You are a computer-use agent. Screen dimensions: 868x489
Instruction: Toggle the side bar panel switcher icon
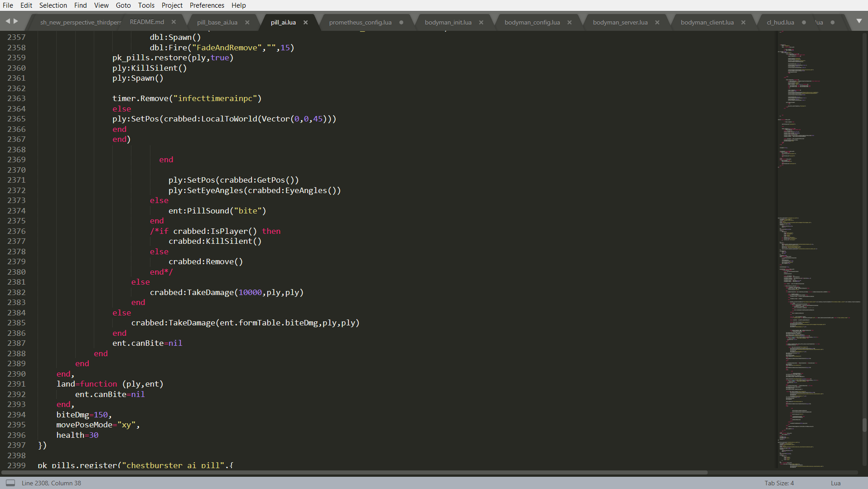(x=10, y=483)
